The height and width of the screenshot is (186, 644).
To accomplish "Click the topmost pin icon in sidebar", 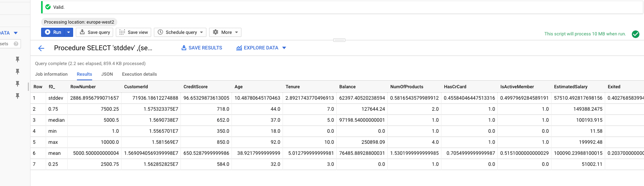I will [17, 59].
